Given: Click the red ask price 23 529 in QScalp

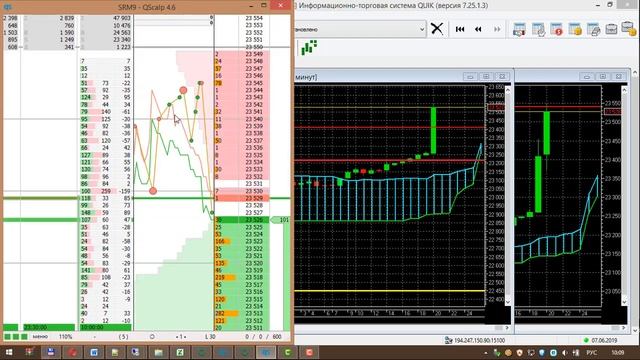Looking at the screenshot, I should pyautogui.click(x=254, y=198).
